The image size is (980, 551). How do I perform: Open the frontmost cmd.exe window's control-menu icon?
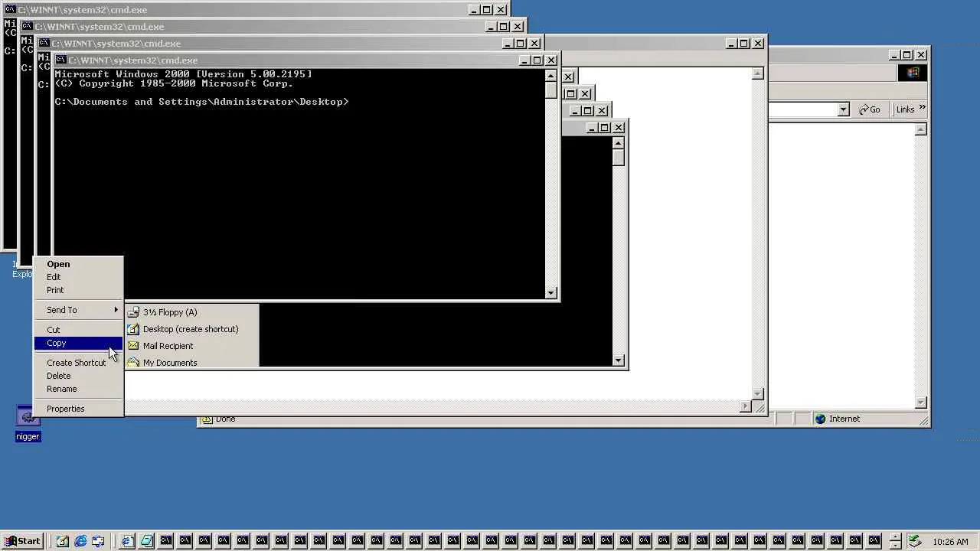click(60, 60)
